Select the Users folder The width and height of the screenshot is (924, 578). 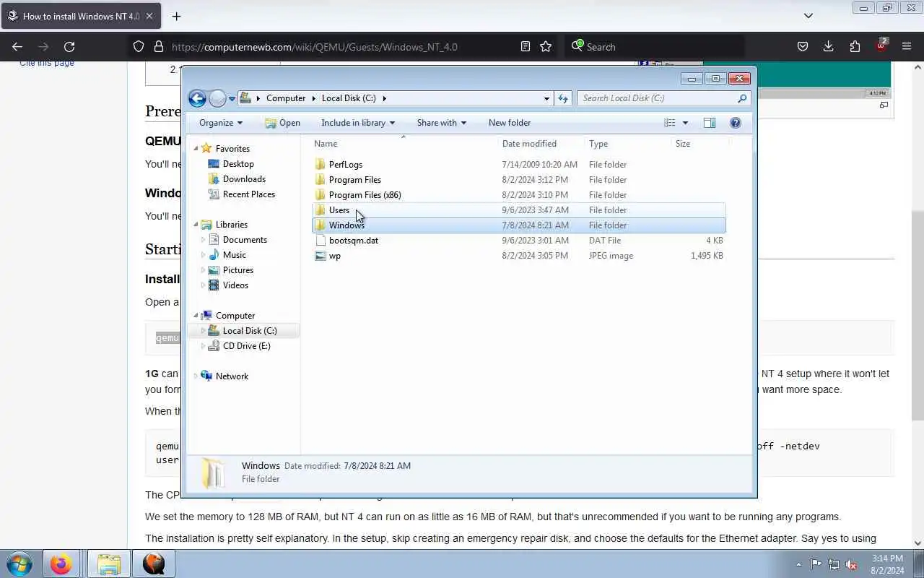(519, 210)
